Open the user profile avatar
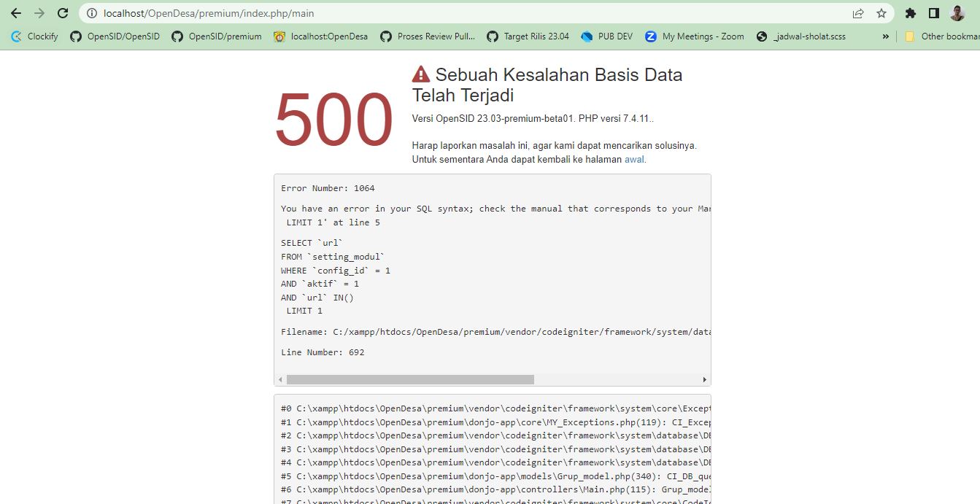This screenshot has height=504, width=980. pos(957,13)
